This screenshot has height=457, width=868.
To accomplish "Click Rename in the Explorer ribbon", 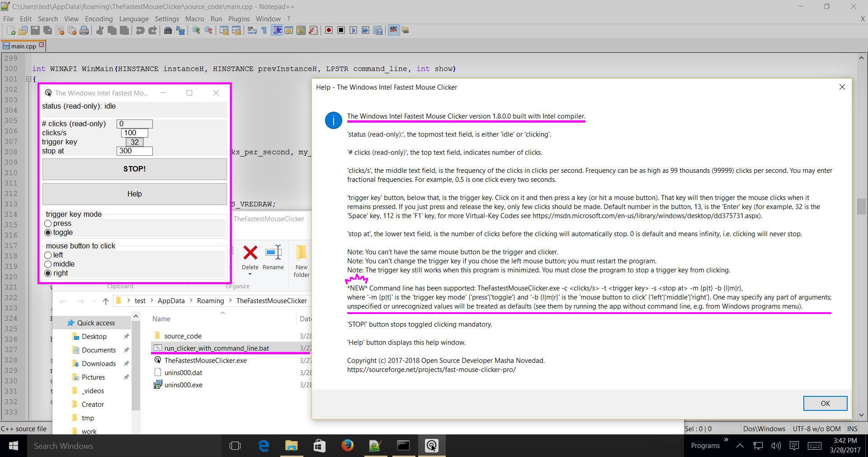I will pyautogui.click(x=274, y=258).
